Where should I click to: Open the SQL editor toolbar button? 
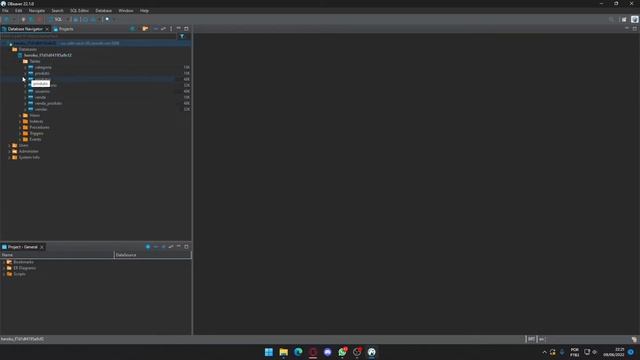coord(56,19)
